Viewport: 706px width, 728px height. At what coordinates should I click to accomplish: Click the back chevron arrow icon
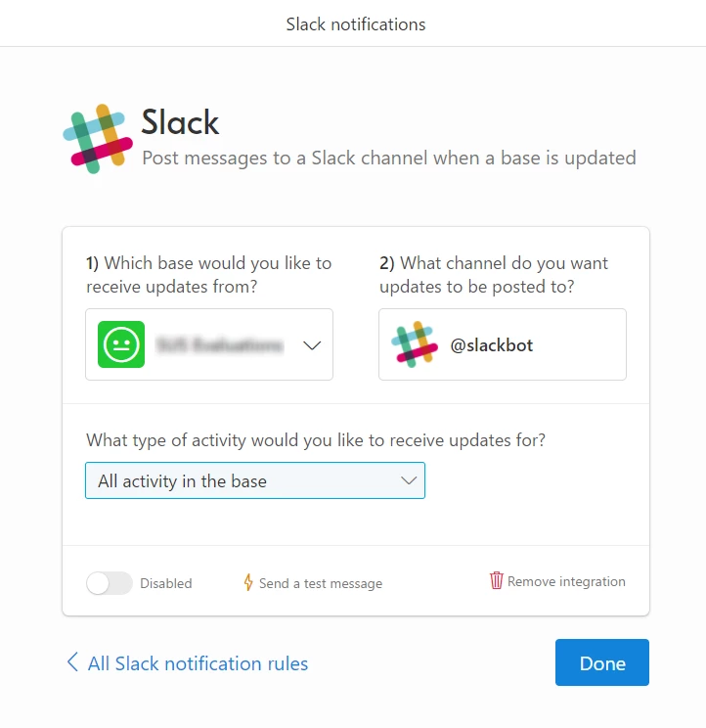point(72,662)
